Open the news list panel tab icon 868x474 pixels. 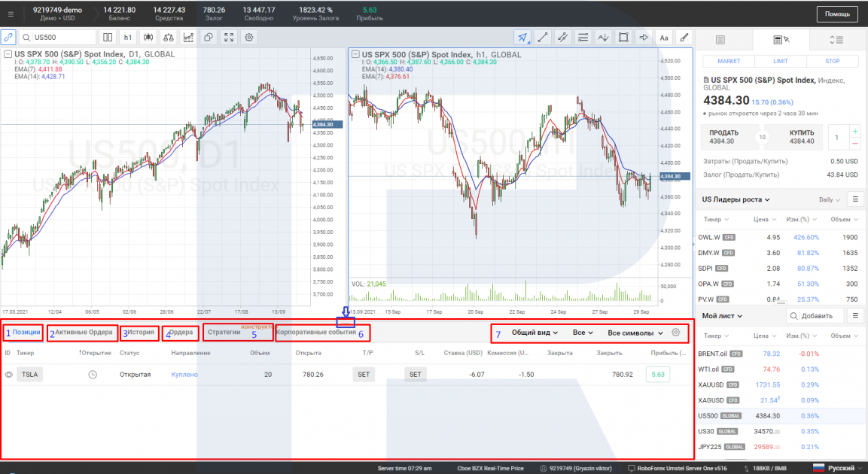click(720, 40)
